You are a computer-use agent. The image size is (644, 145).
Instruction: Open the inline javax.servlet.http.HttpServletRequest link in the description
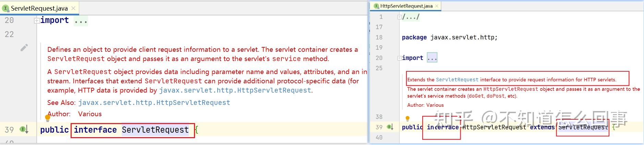[x=235, y=90]
